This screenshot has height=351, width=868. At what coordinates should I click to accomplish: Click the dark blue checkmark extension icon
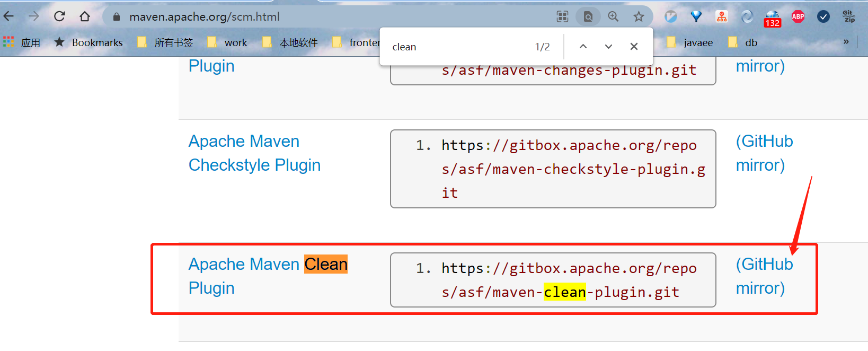pos(823,16)
